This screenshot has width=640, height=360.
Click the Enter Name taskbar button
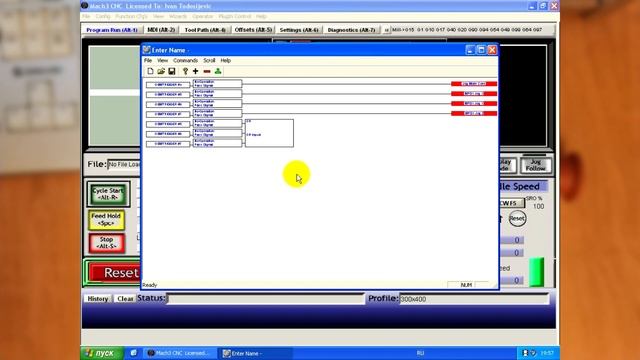coord(255,353)
